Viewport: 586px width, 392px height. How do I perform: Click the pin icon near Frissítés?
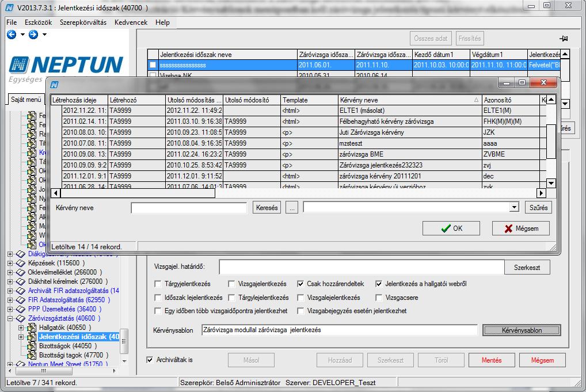pyautogui.click(x=564, y=39)
